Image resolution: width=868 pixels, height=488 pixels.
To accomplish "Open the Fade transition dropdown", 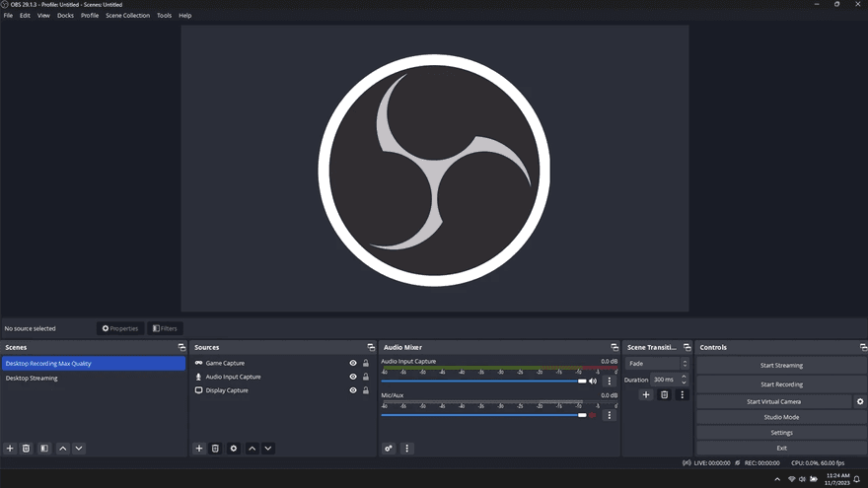I will click(x=658, y=364).
